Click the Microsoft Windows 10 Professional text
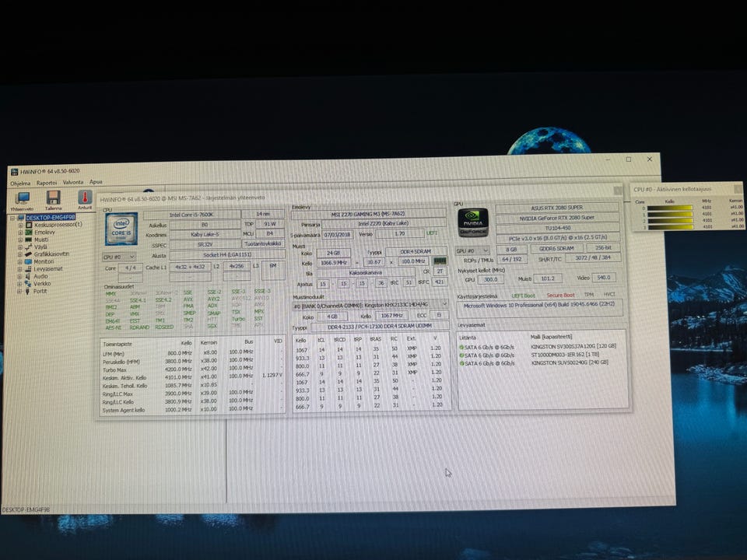This screenshot has width=747, height=560. click(x=539, y=305)
